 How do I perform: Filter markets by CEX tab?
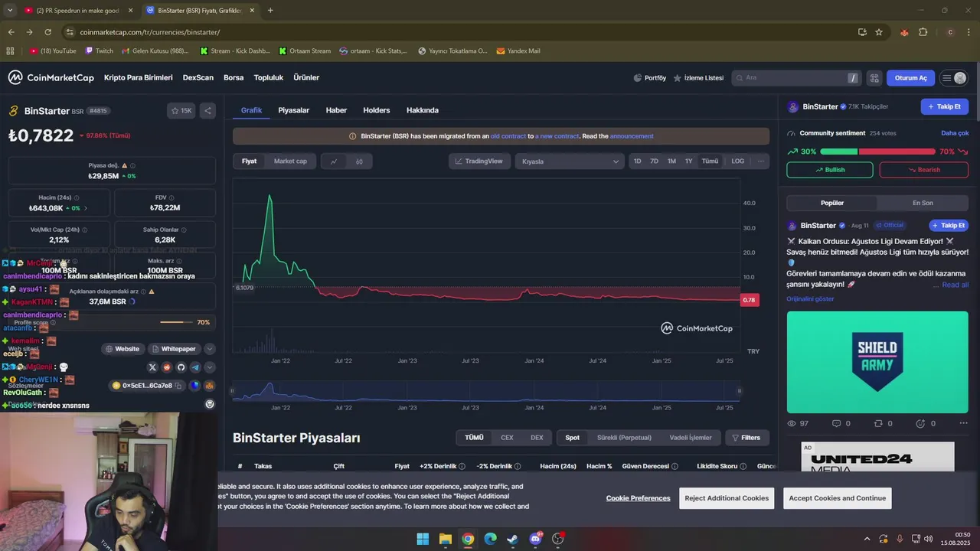tap(507, 438)
